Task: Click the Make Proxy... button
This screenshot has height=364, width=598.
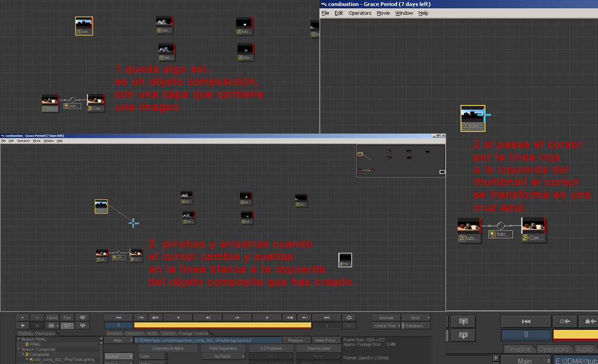Action: (326, 341)
